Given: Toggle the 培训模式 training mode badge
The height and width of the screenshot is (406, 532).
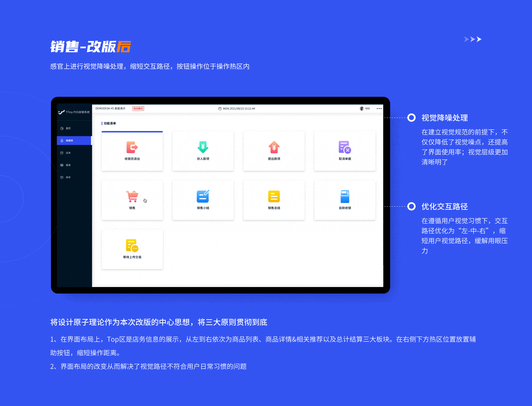Looking at the screenshot, I should tap(138, 108).
